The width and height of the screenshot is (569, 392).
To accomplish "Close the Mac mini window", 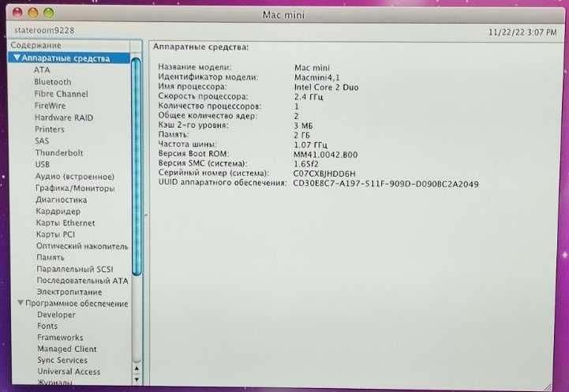I will click(x=17, y=13).
